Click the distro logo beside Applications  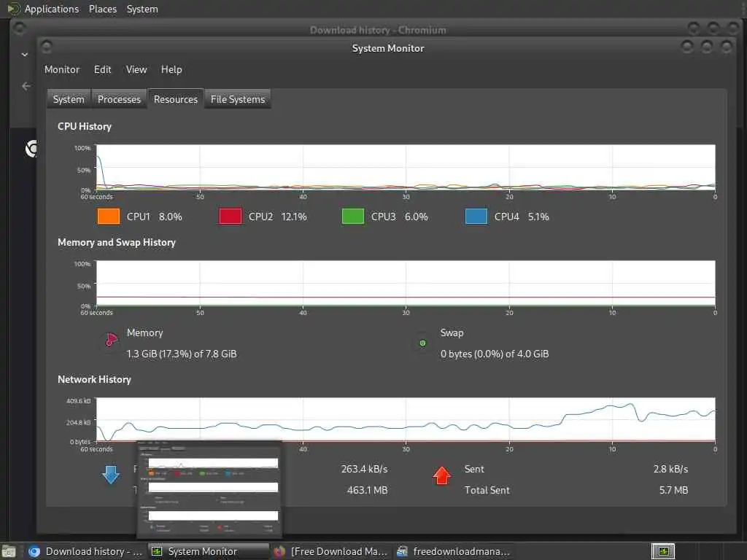coord(14,9)
